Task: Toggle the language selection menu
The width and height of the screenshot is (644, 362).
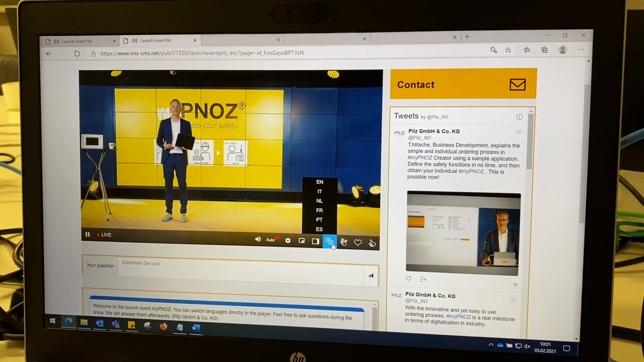Action: tap(329, 241)
